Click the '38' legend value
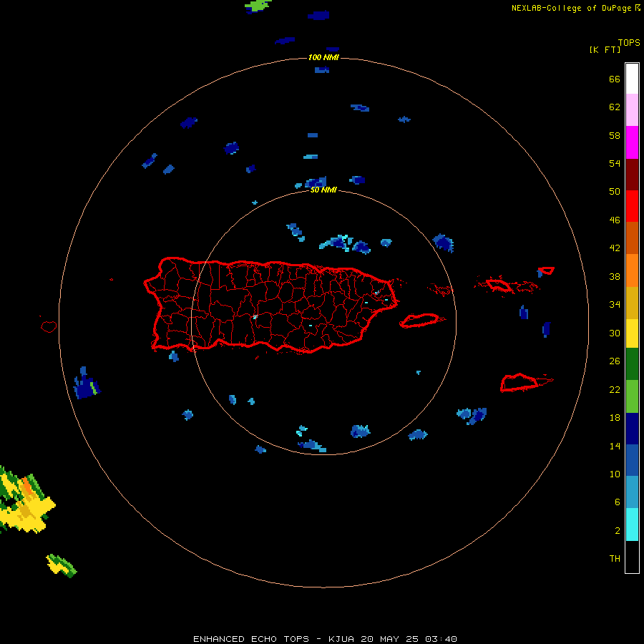644x644 pixels. [x=615, y=277]
